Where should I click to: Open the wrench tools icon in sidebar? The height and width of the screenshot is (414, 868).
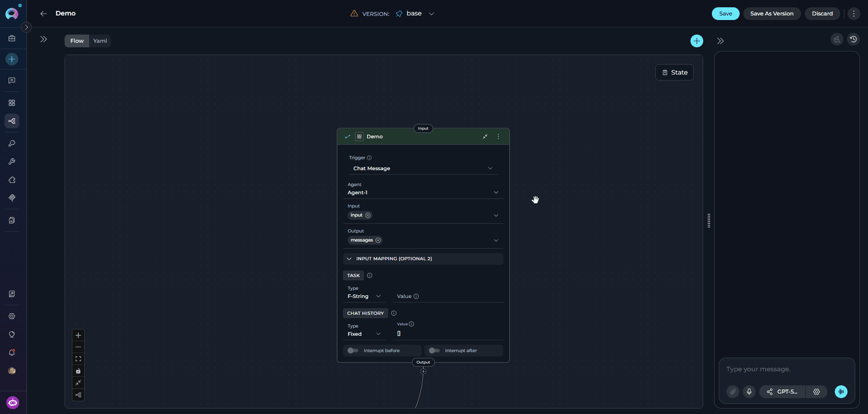[x=12, y=162]
